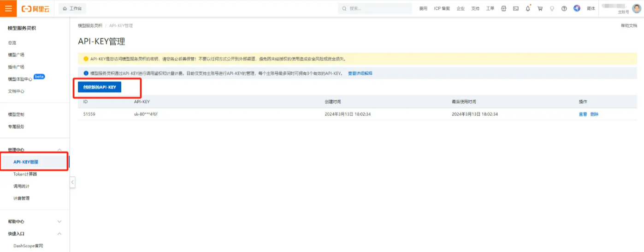644x252 pixels.
Task: Click the lightbulb icon
Action: click(x=552, y=8)
